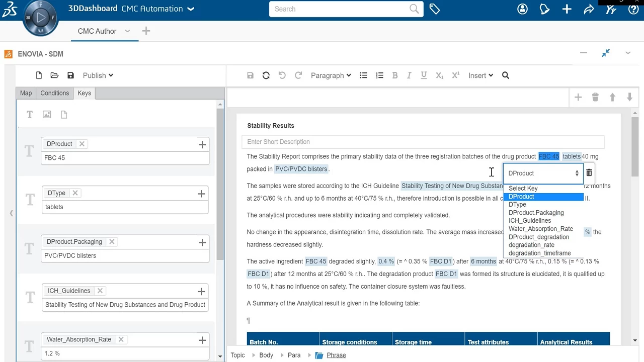The width and height of the screenshot is (644, 362).
Task: Click the save icon in left panel toolbar
Action: tap(70, 75)
